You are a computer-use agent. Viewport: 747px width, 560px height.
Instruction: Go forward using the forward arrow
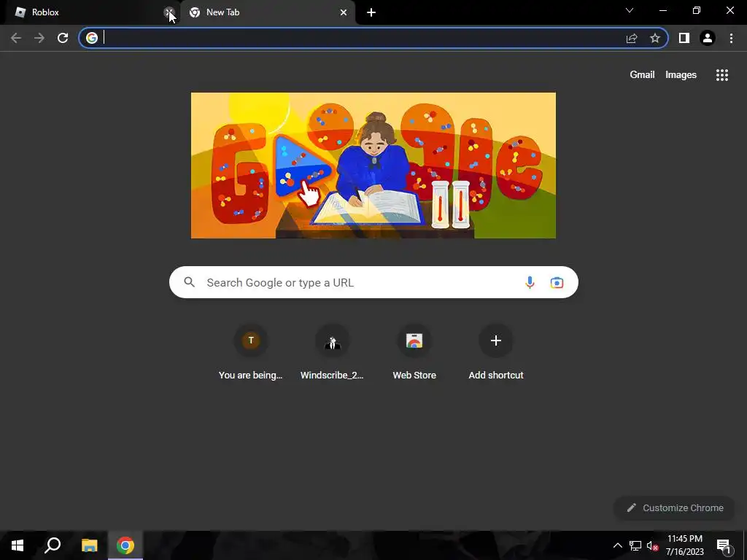tap(39, 38)
